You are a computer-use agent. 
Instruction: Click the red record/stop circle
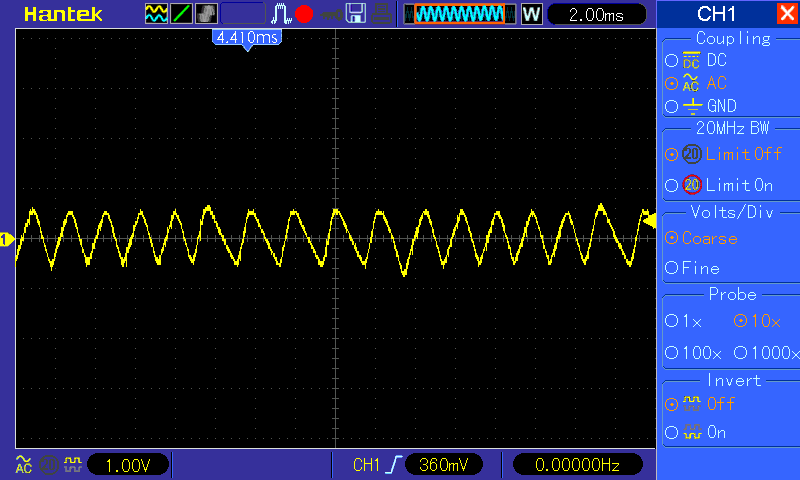coord(304,14)
